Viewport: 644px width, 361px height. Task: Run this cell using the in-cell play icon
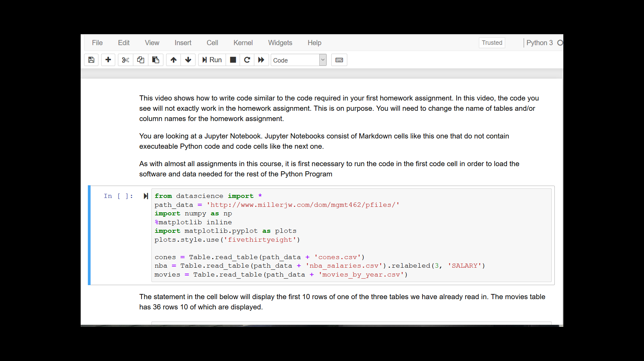pos(146,196)
